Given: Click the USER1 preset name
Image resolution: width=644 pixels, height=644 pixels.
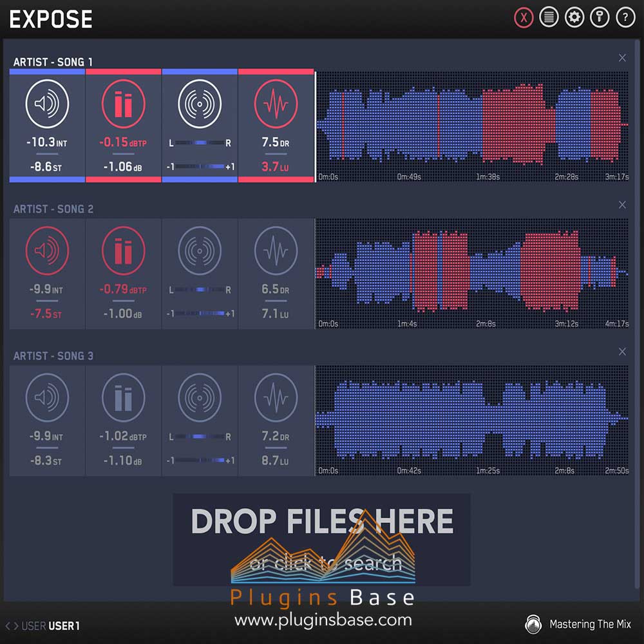Looking at the screenshot, I should coord(64,626).
